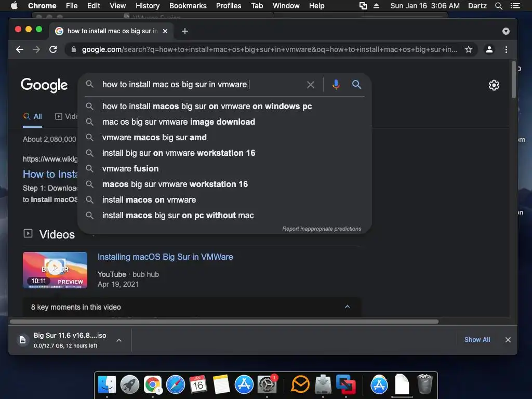Viewport: 532px width, 399px height.
Task: Open VMware Fusion from the dock
Action: 345,384
